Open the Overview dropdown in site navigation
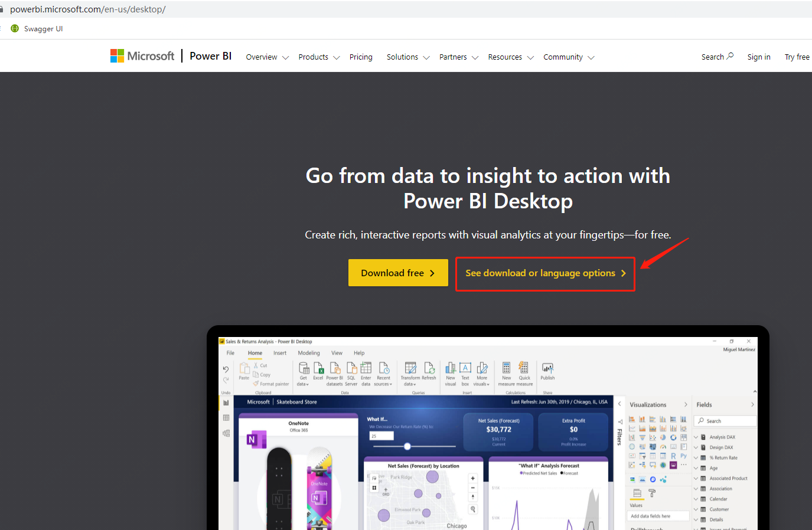The image size is (812, 530). tap(268, 57)
